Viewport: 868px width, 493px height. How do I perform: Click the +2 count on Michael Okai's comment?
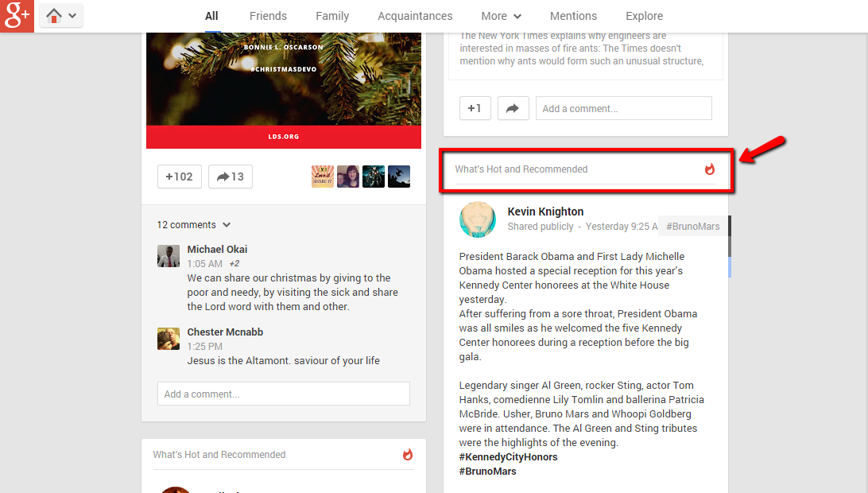pyautogui.click(x=234, y=264)
